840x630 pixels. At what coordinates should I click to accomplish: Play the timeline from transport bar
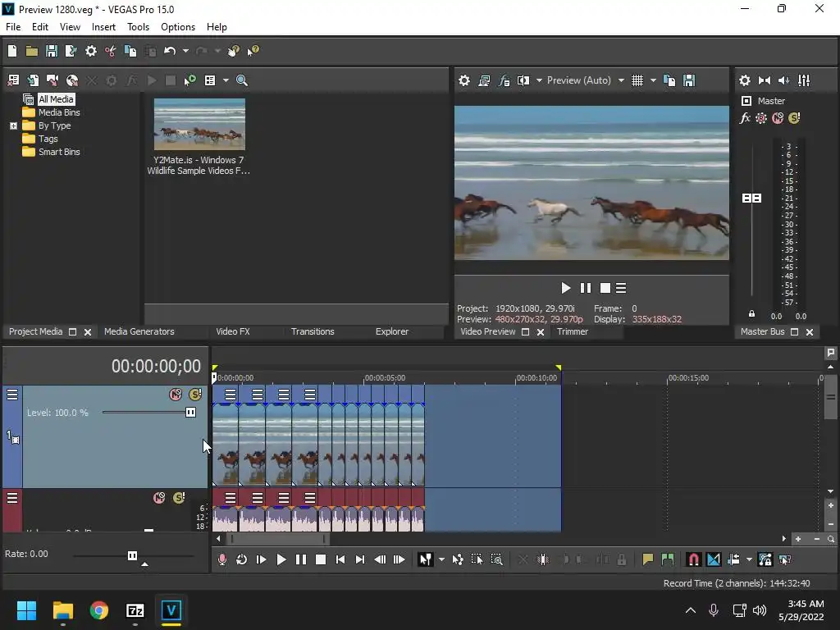[x=281, y=559]
